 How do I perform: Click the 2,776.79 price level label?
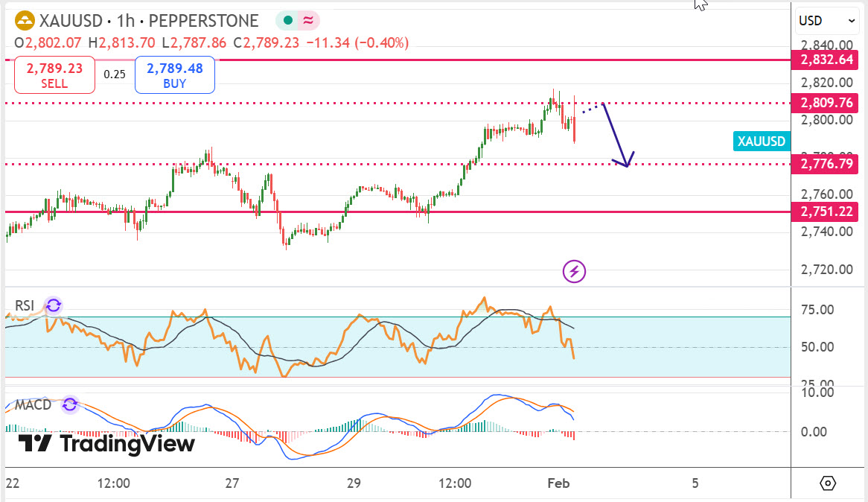point(826,163)
